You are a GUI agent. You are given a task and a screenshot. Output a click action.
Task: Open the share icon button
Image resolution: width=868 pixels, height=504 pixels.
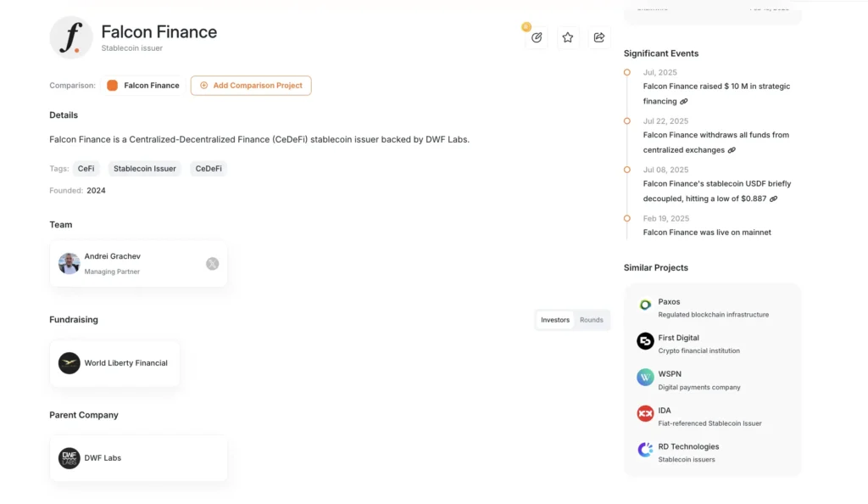[x=599, y=37]
